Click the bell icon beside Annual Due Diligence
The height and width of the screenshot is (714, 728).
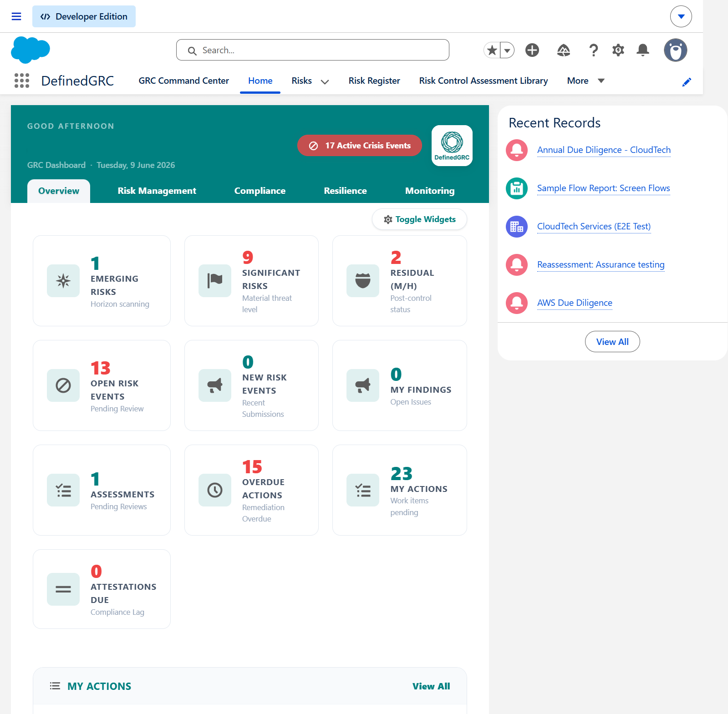(x=517, y=150)
